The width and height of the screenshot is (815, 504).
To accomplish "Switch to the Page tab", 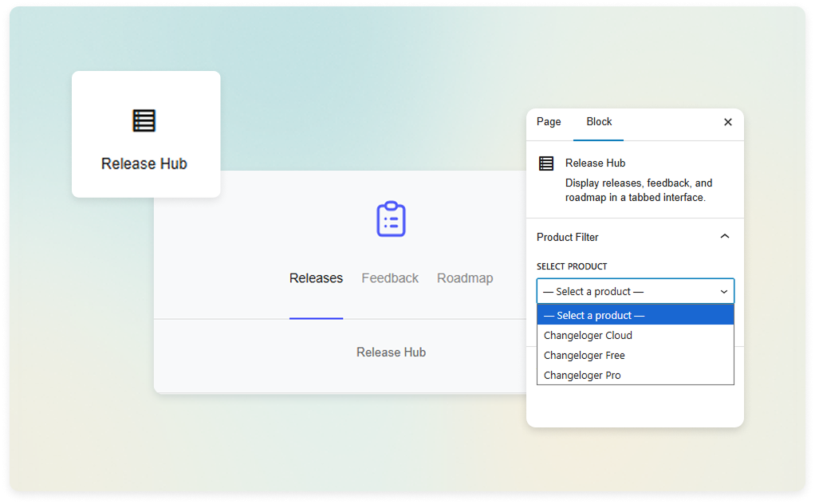I will (x=548, y=121).
